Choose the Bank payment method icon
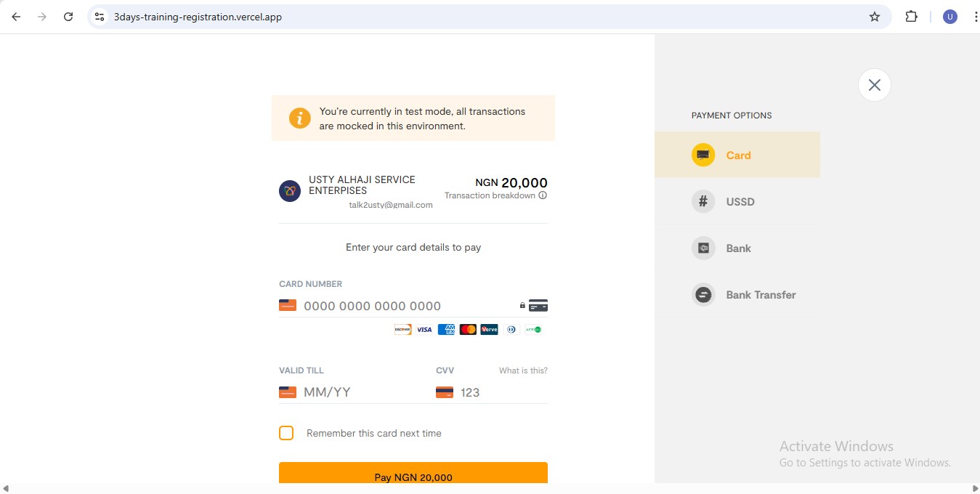Screen dimensions: 980x494 (702, 248)
